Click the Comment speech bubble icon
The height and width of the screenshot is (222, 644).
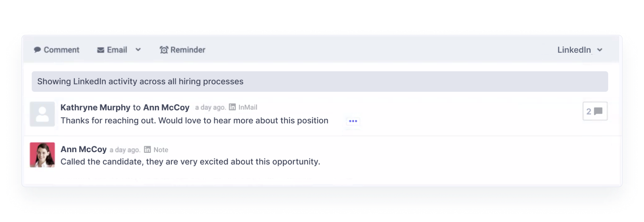point(37,50)
